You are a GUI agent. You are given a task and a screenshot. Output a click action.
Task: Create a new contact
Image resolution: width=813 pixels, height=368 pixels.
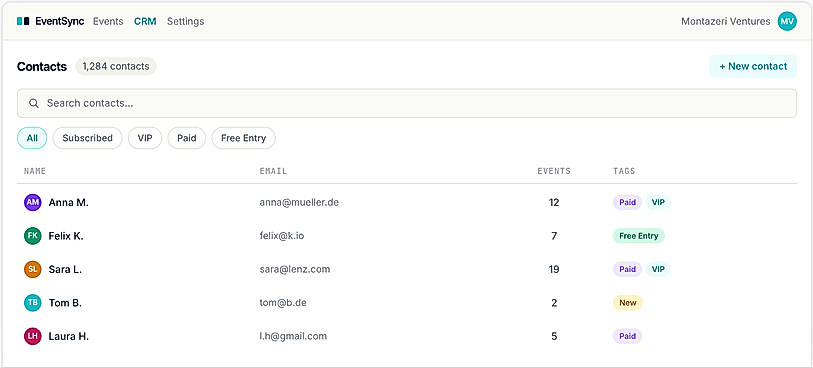[x=753, y=66]
